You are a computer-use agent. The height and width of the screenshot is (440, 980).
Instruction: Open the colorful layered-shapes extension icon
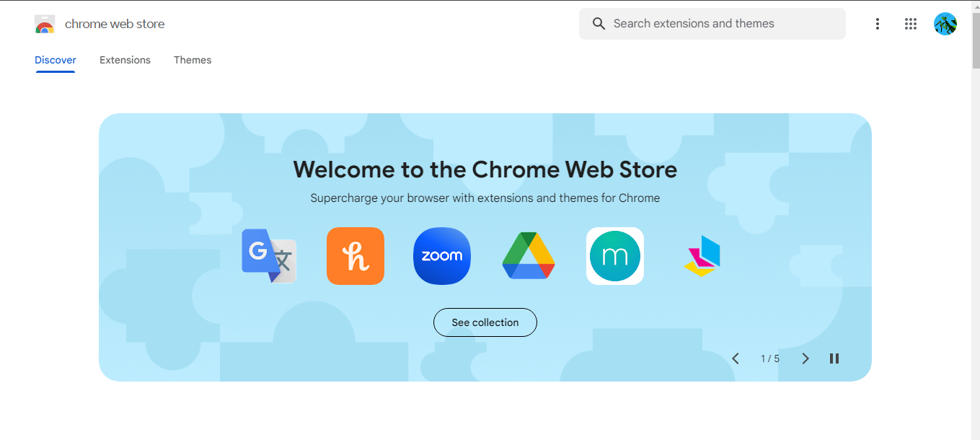click(x=702, y=256)
